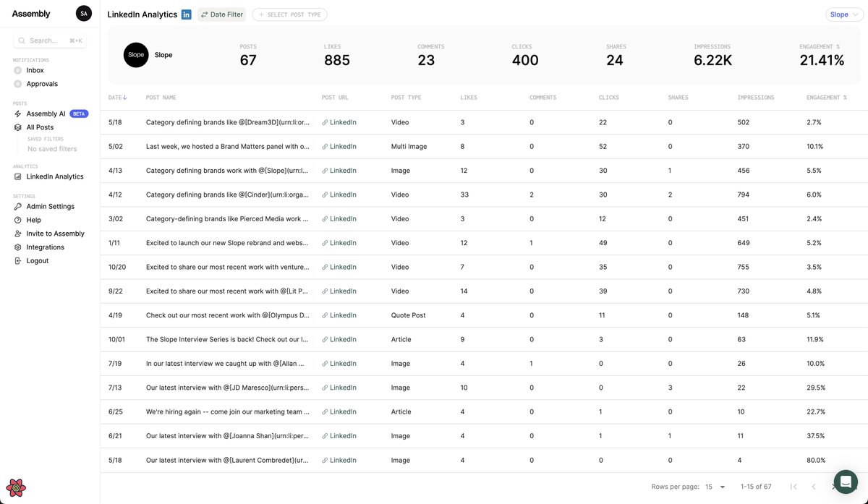Sort by Impressions column header

tap(756, 98)
